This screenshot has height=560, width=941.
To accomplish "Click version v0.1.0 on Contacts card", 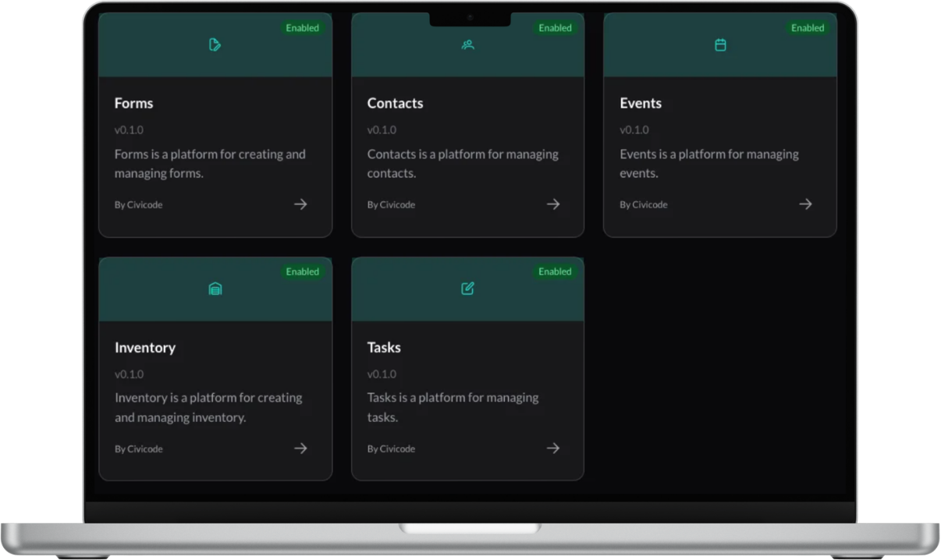I will pyautogui.click(x=382, y=130).
